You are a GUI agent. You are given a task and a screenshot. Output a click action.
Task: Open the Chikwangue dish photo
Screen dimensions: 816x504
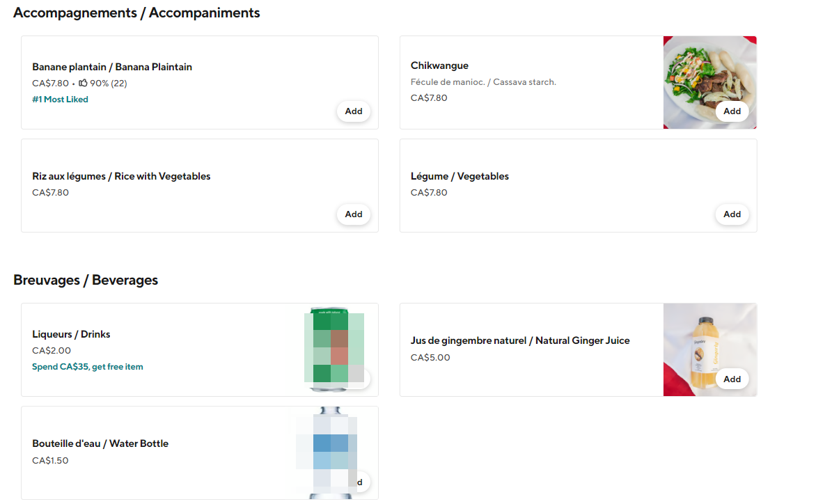click(x=709, y=73)
